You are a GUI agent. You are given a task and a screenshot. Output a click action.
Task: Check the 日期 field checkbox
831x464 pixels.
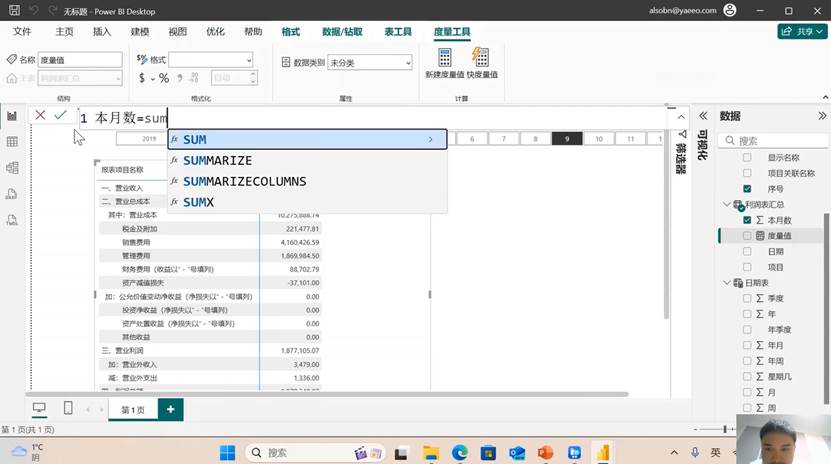point(747,252)
